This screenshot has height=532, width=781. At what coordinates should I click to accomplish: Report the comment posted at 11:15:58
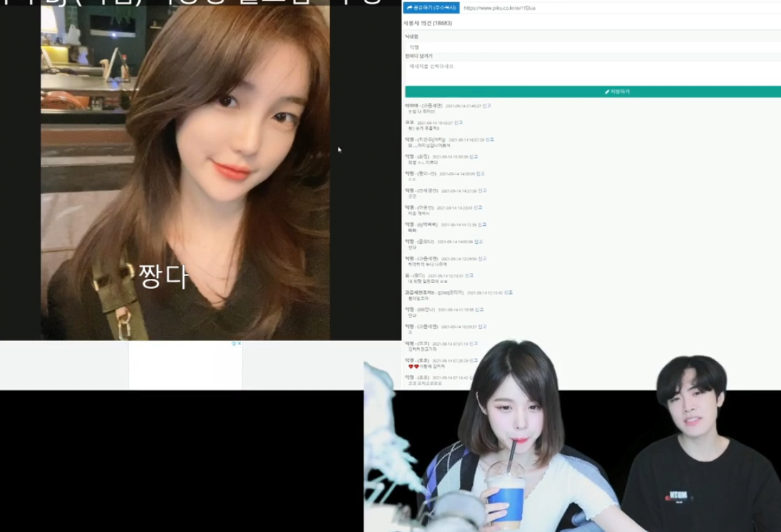point(479,310)
